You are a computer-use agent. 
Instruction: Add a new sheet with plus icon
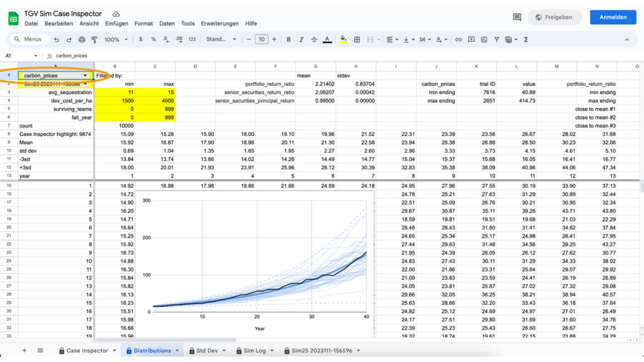24,350
